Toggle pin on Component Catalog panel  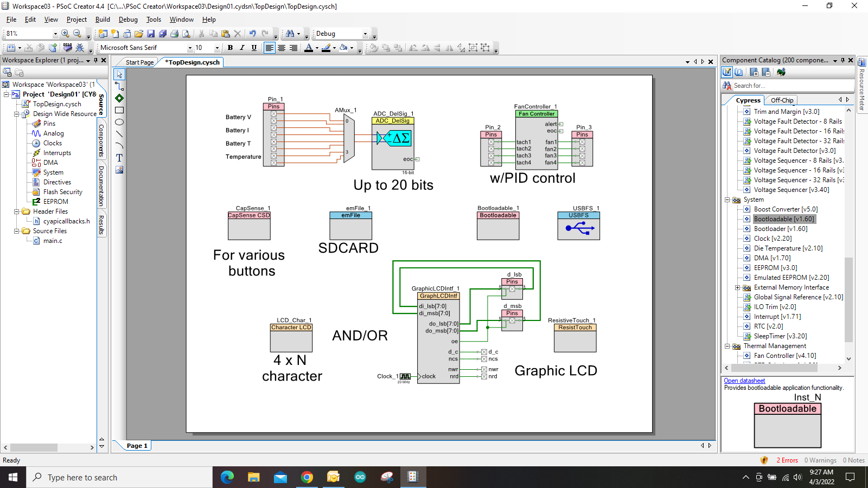tap(843, 60)
